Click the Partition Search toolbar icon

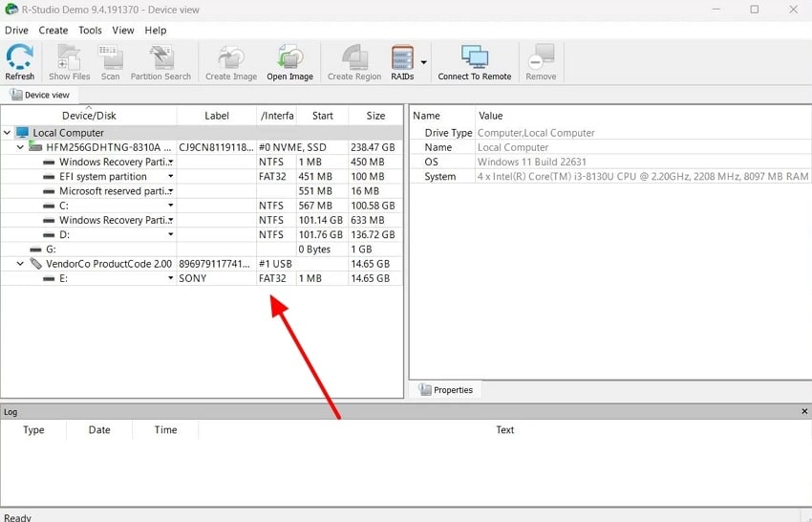click(160, 56)
